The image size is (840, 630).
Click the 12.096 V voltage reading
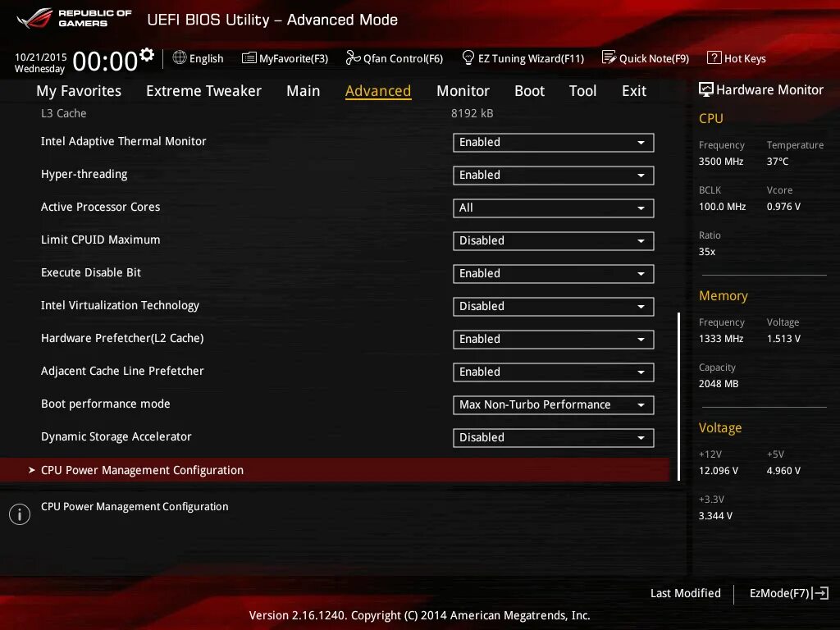pyautogui.click(x=718, y=470)
